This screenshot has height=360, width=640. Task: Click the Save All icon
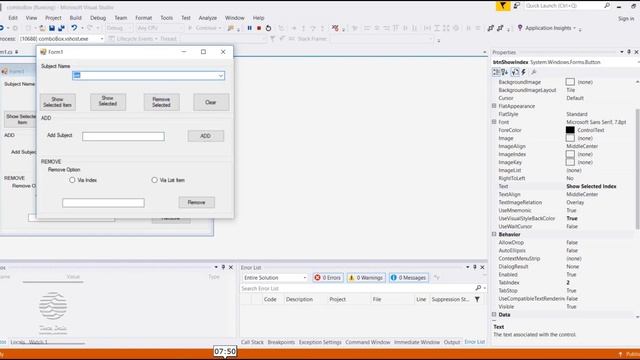pyautogui.click(x=61, y=28)
